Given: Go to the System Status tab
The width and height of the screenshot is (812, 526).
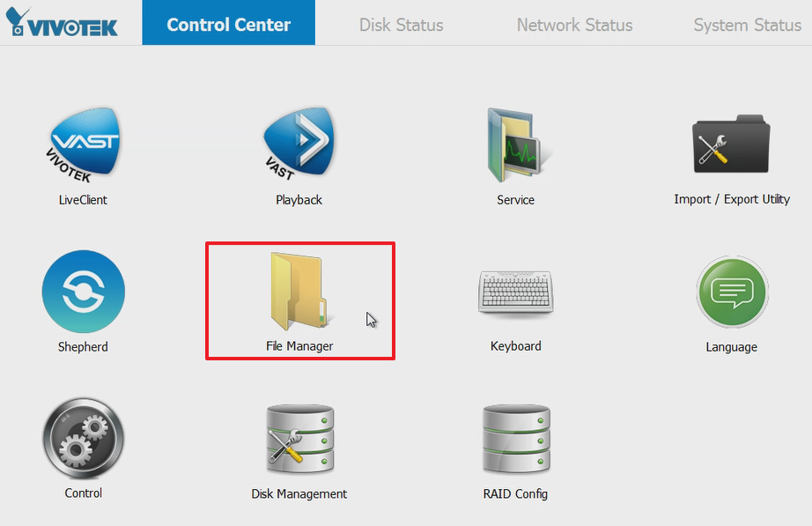Looking at the screenshot, I should click(x=747, y=25).
